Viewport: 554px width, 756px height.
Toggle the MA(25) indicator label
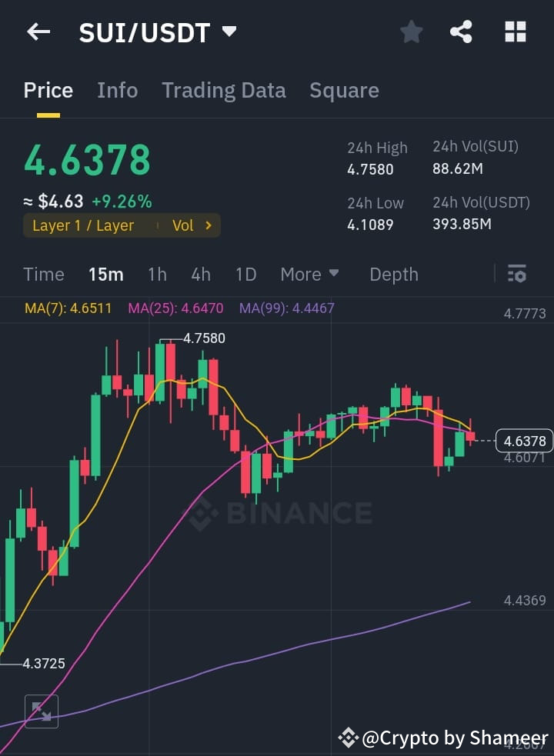point(173,307)
